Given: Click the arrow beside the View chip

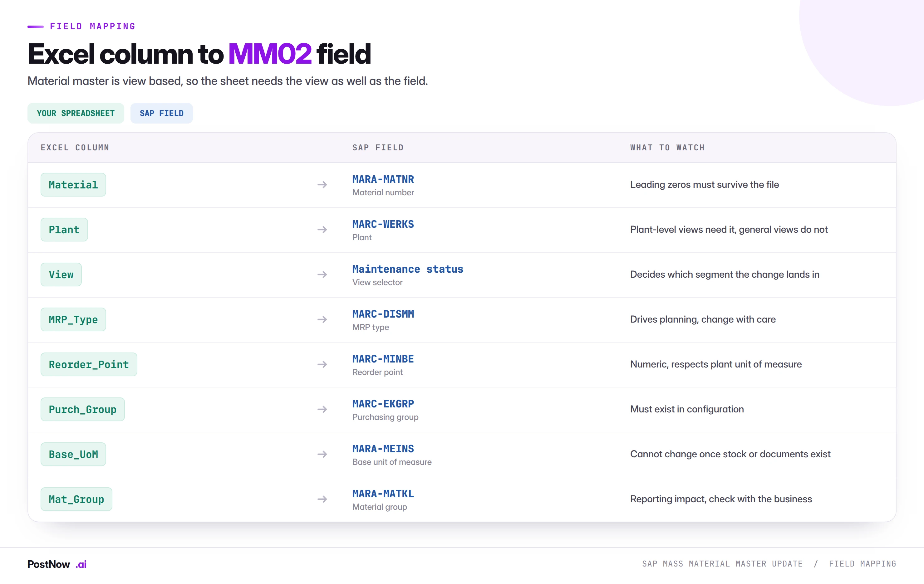Looking at the screenshot, I should point(322,275).
